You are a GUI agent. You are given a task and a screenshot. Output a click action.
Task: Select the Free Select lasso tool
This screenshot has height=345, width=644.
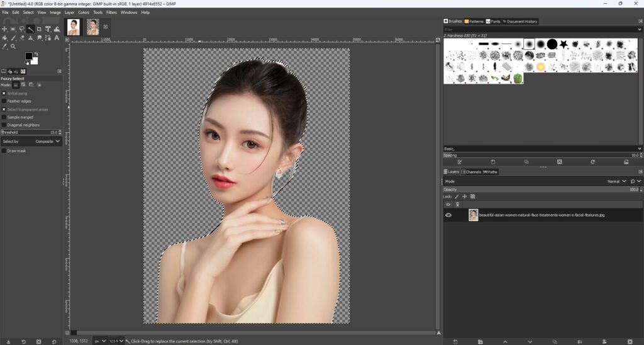(x=21, y=29)
